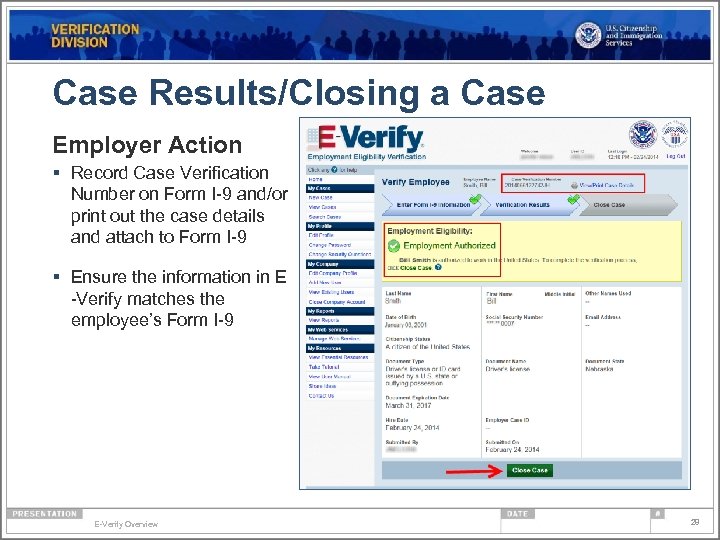Click the 'Case Results/Closing a Case' slide title
Screen dimensions: 720x540
(x=299, y=93)
